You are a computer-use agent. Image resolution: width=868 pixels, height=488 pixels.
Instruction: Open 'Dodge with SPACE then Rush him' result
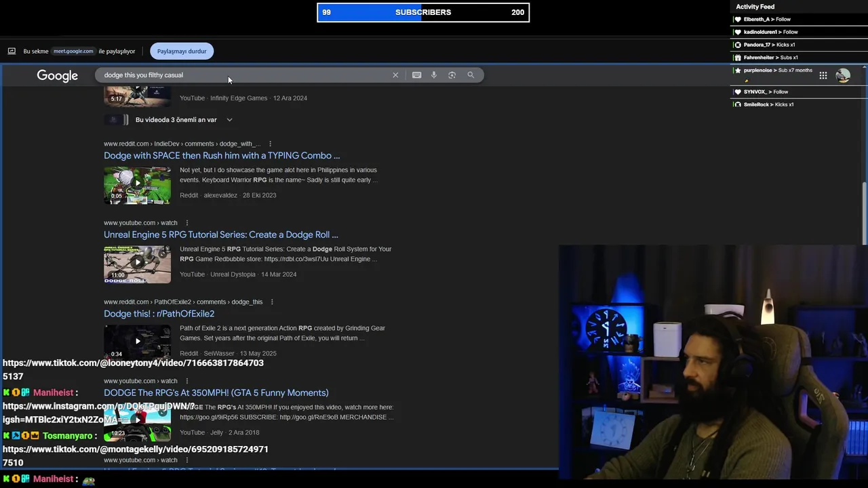point(222,156)
